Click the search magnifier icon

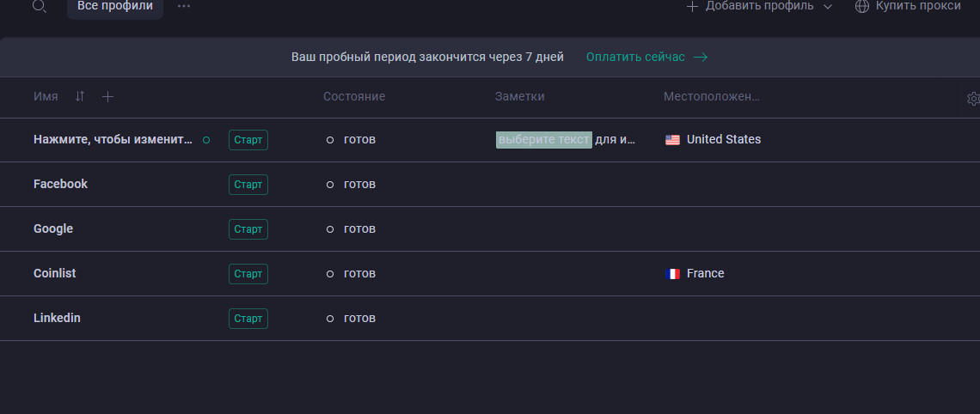tap(39, 6)
